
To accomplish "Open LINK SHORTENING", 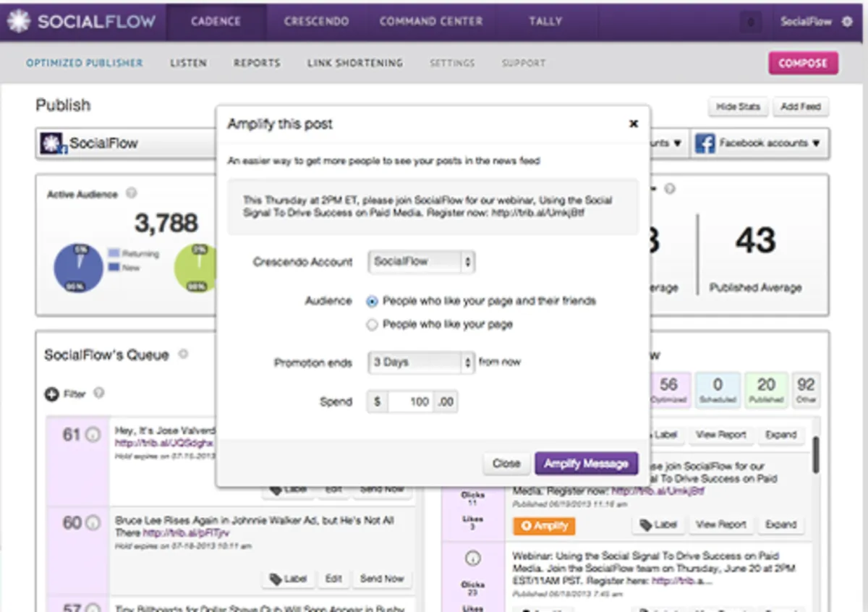I will point(354,63).
